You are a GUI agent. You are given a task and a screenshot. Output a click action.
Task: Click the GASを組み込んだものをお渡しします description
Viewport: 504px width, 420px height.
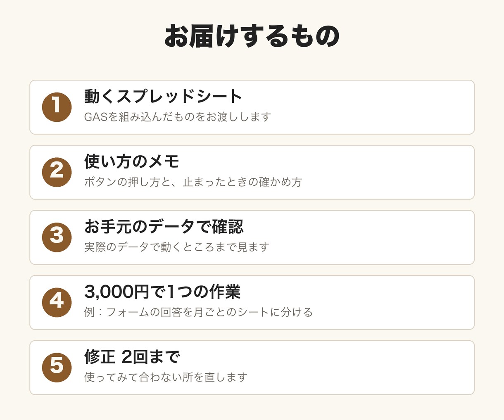[x=178, y=117]
